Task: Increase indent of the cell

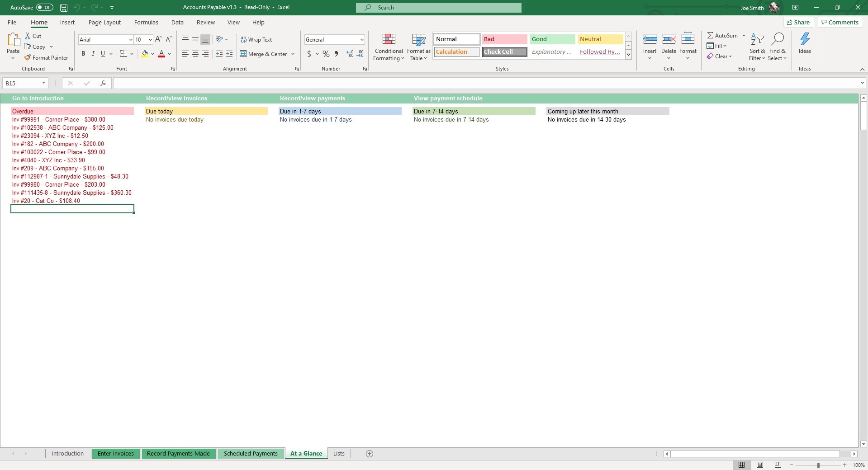Action: pos(229,54)
